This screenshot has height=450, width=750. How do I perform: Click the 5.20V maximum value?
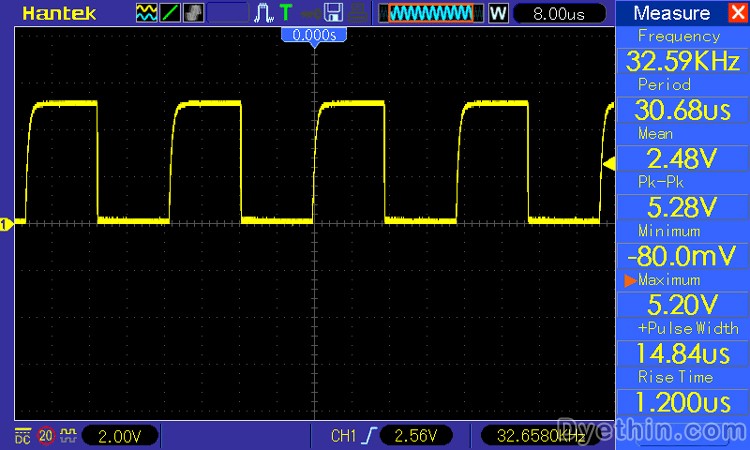click(683, 305)
